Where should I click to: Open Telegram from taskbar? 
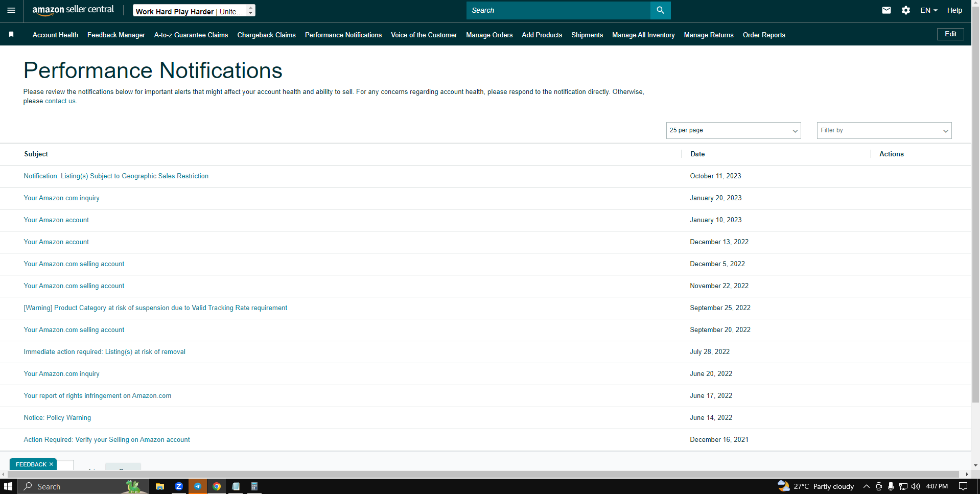coord(198,486)
